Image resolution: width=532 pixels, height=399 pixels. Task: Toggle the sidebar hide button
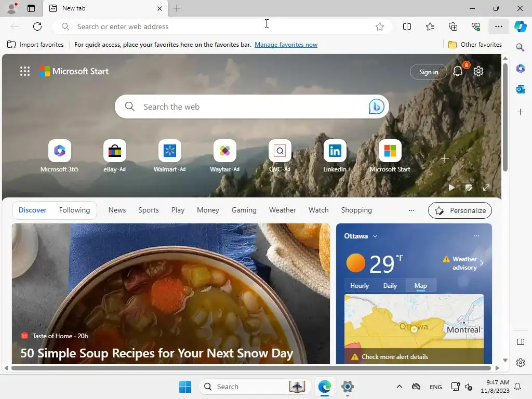point(520,342)
